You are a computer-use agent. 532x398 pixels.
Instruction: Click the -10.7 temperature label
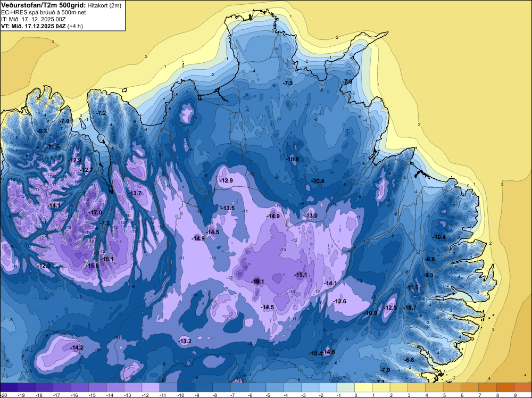tap(410, 308)
